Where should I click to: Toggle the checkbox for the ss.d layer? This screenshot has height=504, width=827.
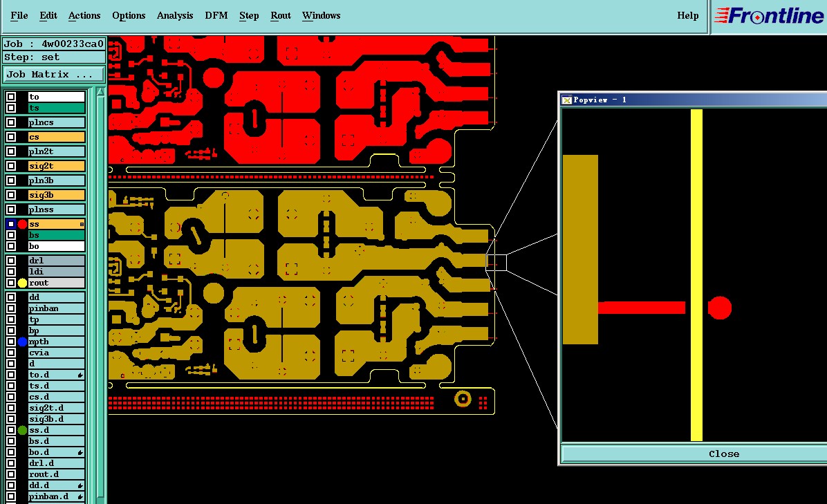pos(10,431)
